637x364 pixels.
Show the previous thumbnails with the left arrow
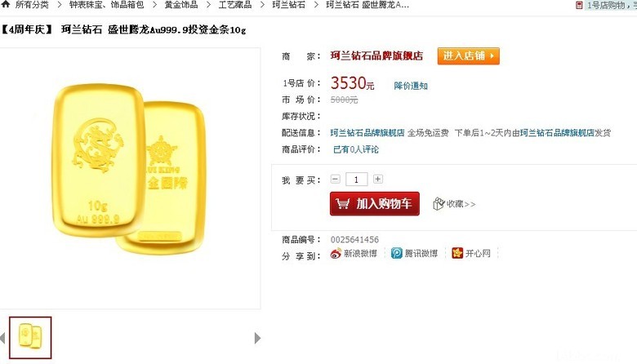(x=2, y=338)
